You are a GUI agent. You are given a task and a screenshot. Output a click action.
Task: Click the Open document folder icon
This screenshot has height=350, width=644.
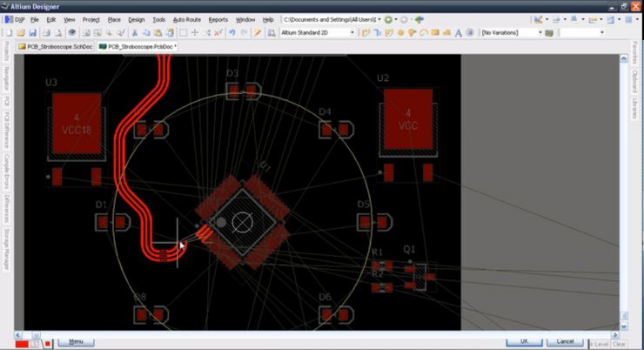[21, 32]
